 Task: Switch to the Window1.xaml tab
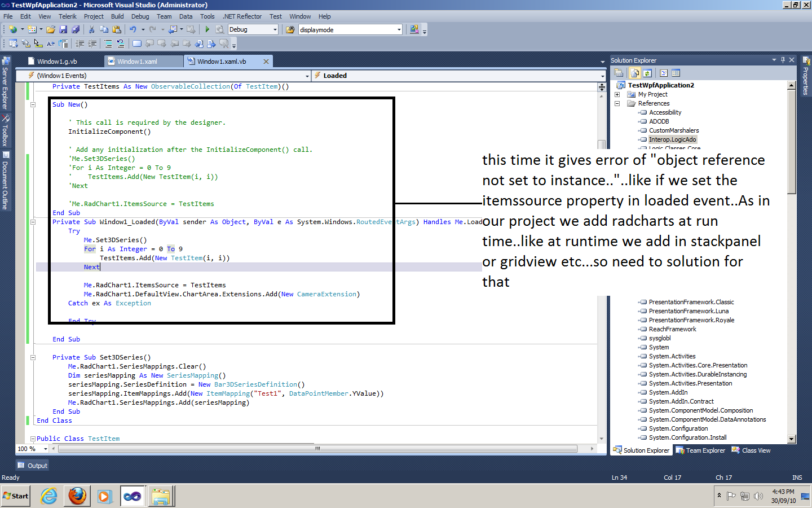click(x=137, y=62)
